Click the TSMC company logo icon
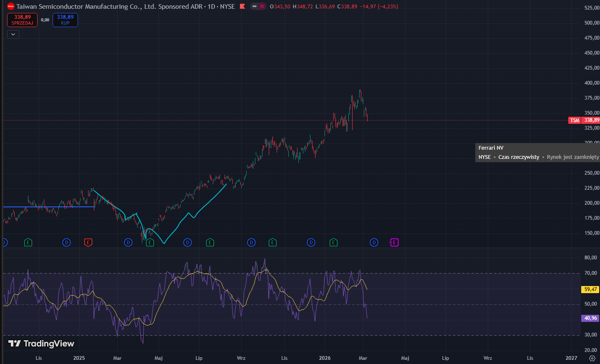600x364 pixels. [x=11, y=6]
